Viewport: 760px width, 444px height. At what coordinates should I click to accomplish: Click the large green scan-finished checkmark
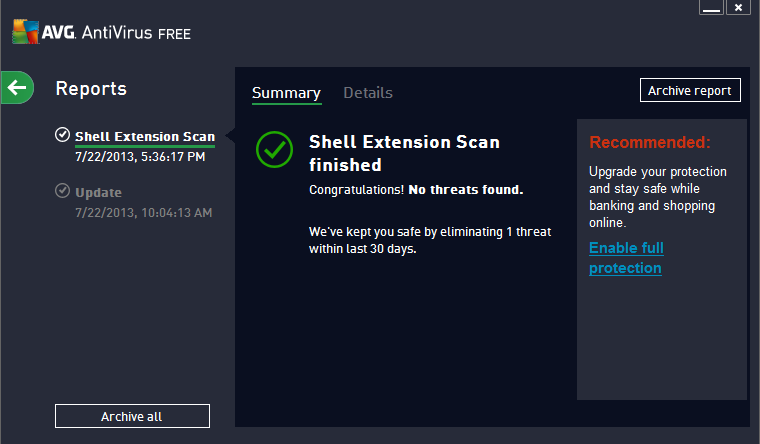[x=273, y=148]
